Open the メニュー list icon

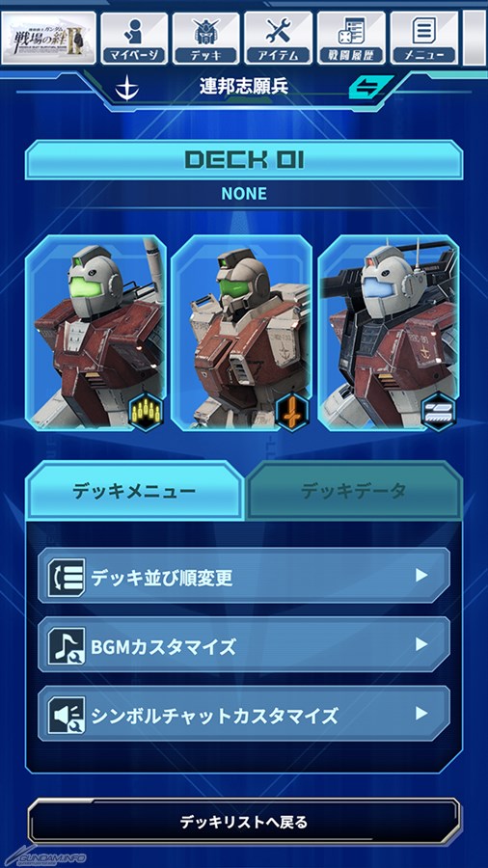coord(424,39)
